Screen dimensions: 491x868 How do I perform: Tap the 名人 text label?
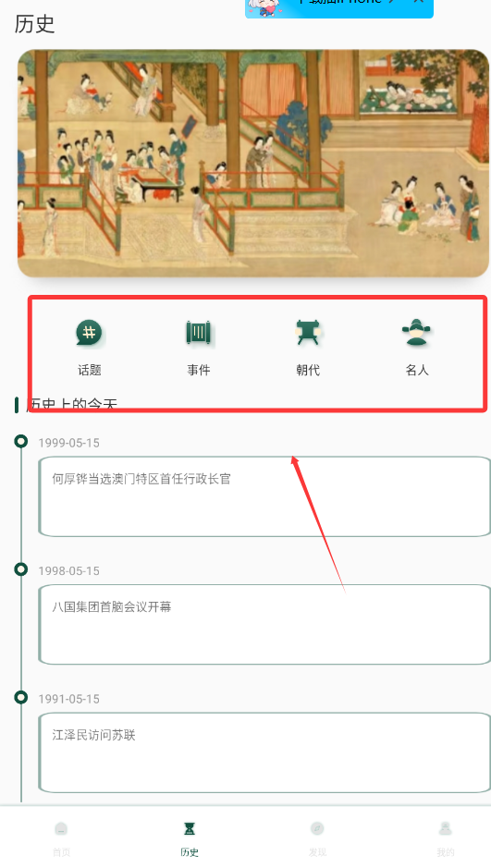pyautogui.click(x=417, y=370)
